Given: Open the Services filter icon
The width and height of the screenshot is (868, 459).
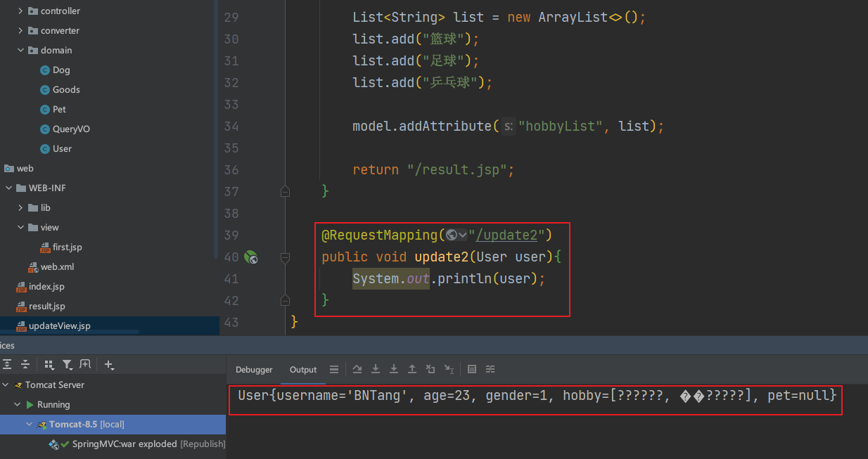Looking at the screenshot, I should coord(68,364).
